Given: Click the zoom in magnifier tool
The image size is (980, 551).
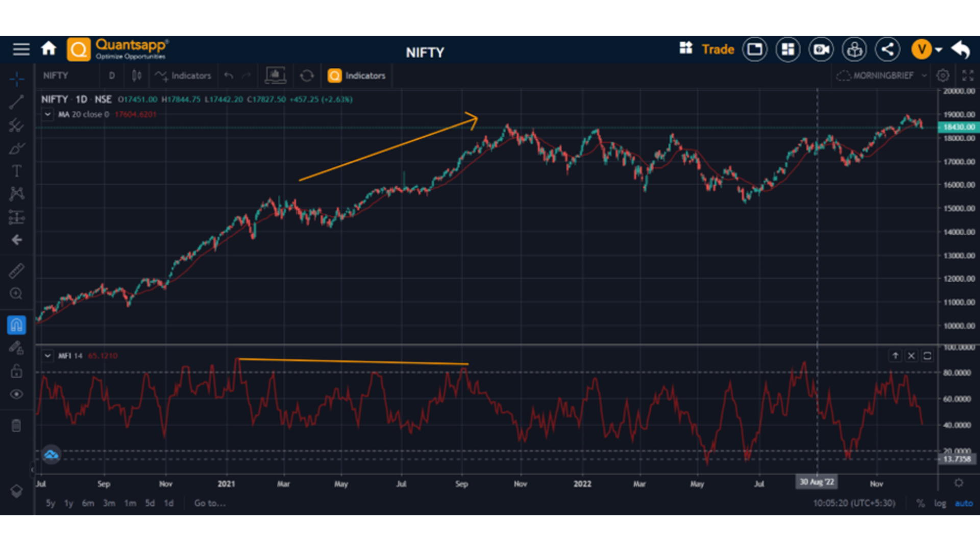Looking at the screenshot, I should pos(16,294).
